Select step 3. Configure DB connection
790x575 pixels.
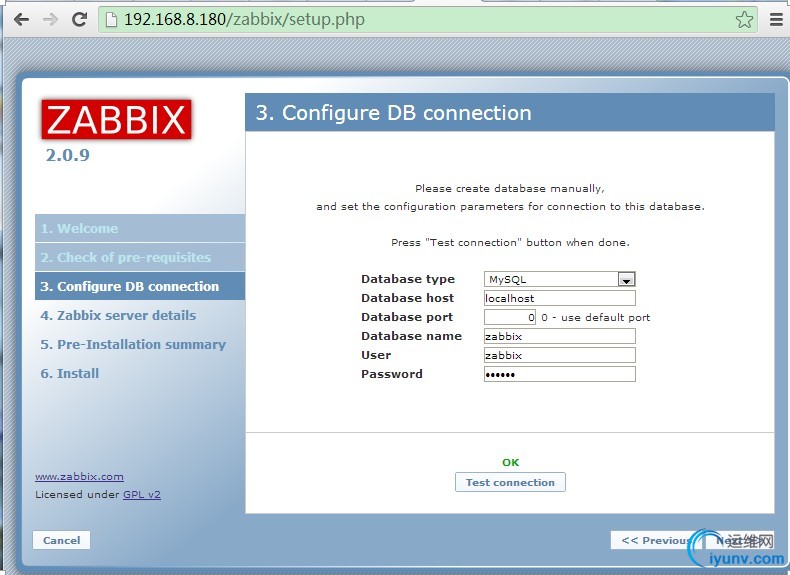pos(140,286)
